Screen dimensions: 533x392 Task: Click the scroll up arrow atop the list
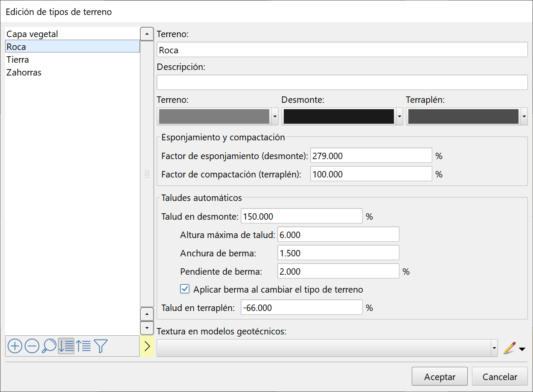pos(147,34)
